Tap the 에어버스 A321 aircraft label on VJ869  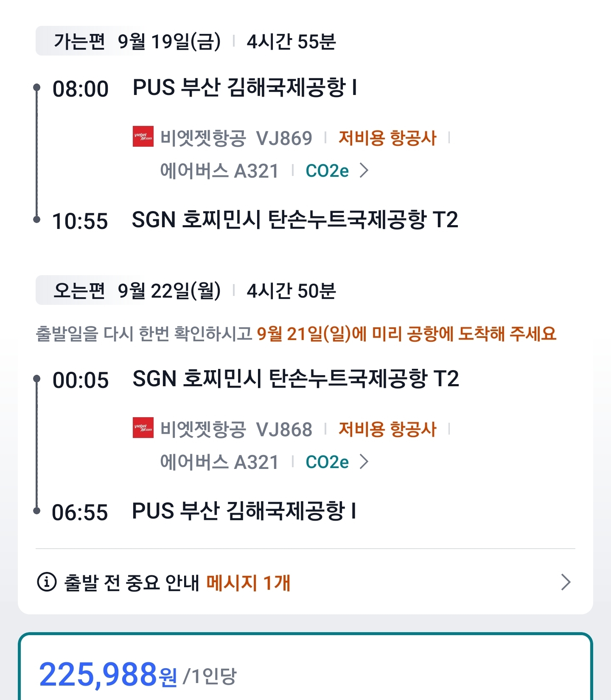[219, 171]
